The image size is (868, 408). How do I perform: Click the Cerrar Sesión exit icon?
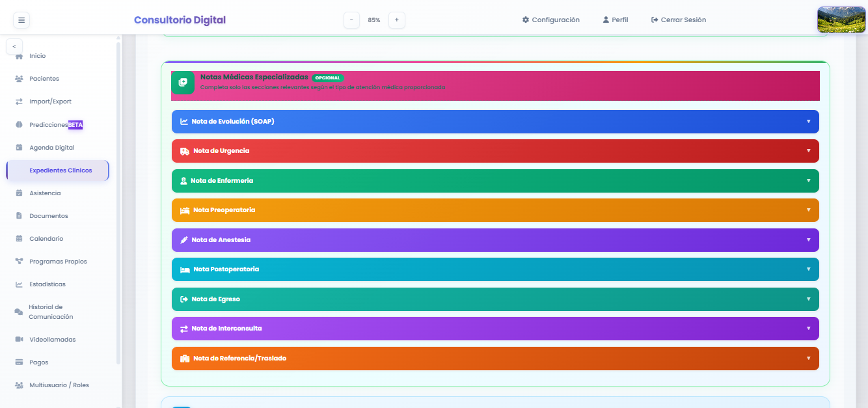click(x=655, y=20)
